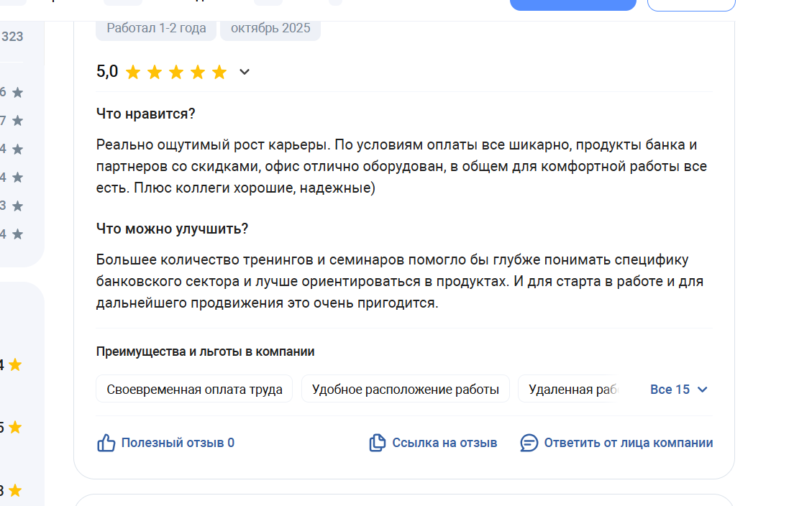Select the "Своевременная оплата труда" benefit chip
This screenshot has width=812, height=506.
click(194, 390)
